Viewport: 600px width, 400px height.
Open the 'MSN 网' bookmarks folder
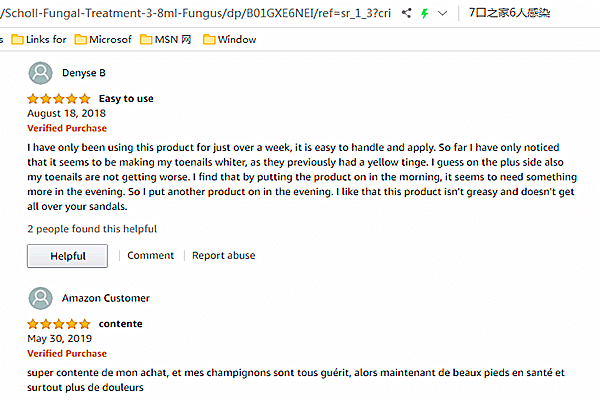(165, 40)
